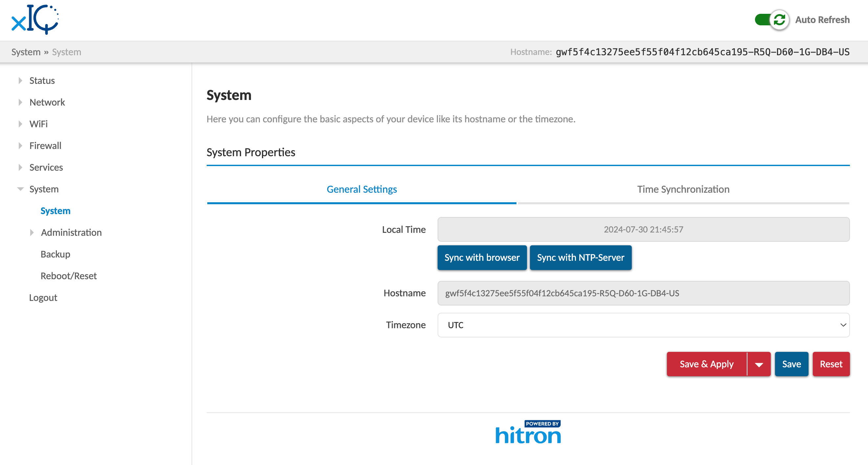Expand the Status menu arrow
This screenshot has width=868, height=465.
click(20, 81)
